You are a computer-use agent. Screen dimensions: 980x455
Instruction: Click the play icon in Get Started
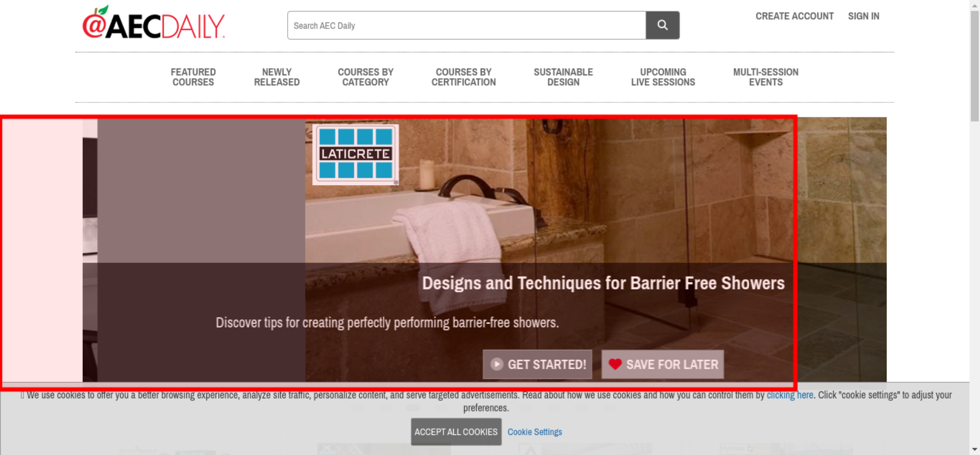497,364
